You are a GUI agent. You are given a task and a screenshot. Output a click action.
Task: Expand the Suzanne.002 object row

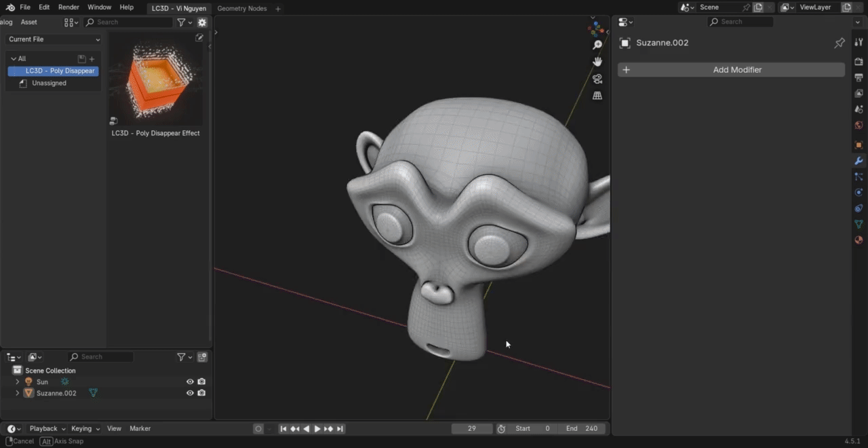click(18, 393)
